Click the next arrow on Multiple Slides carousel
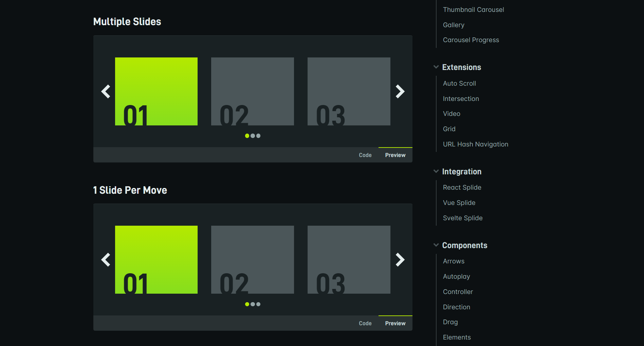Viewport: 644px width, 346px height. (x=401, y=91)
